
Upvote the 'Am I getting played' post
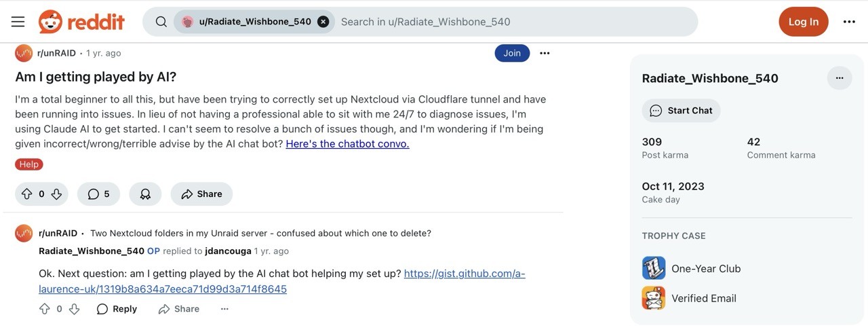pos(27,194)
